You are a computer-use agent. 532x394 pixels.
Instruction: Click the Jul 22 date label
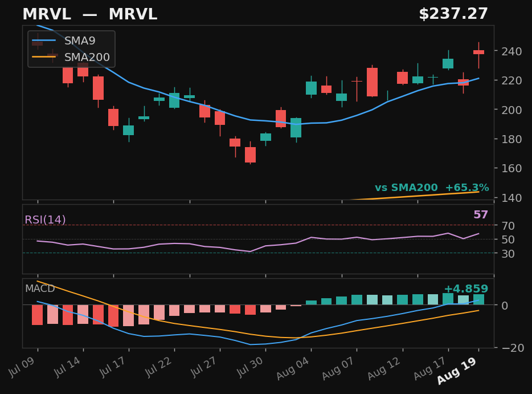pyautogui.click(x=158, y=367)
